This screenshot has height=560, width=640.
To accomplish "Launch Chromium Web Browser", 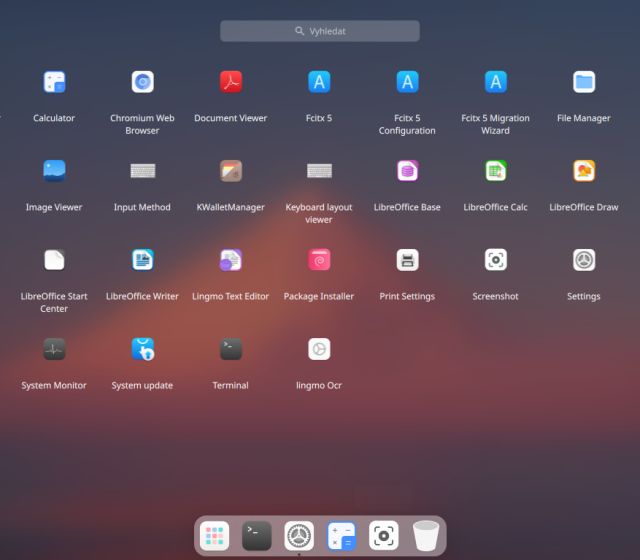I will tap(142, 82).
